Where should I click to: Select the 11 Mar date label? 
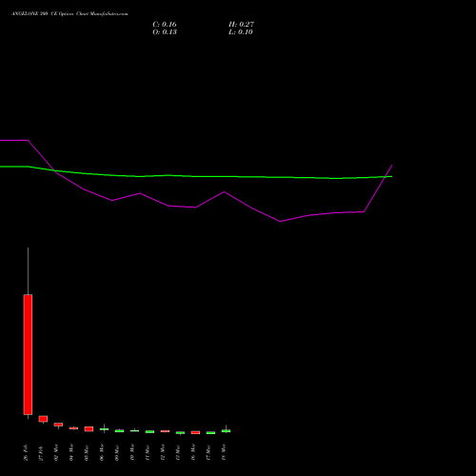pos(148,452)
